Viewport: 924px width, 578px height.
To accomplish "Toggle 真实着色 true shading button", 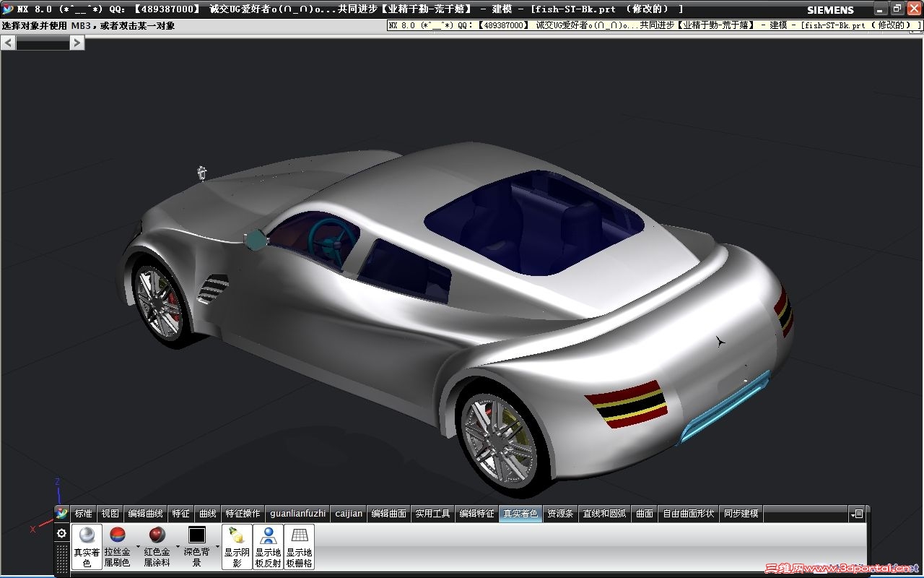I will (87, 546).
